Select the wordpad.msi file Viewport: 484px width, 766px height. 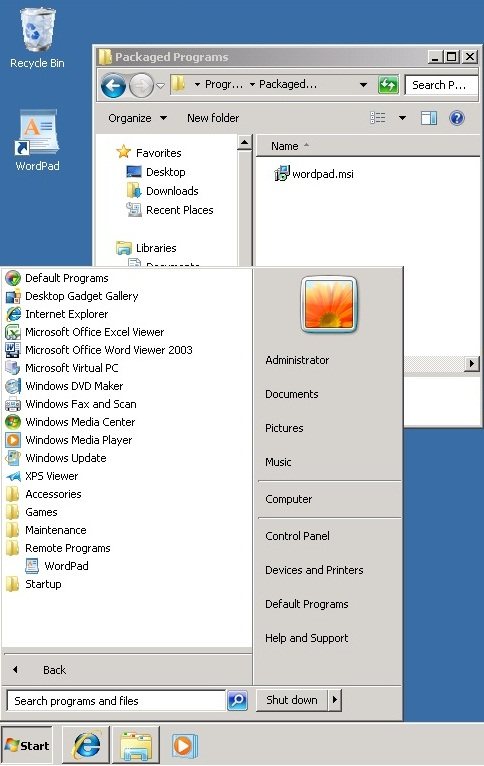(x=314, y=174)
